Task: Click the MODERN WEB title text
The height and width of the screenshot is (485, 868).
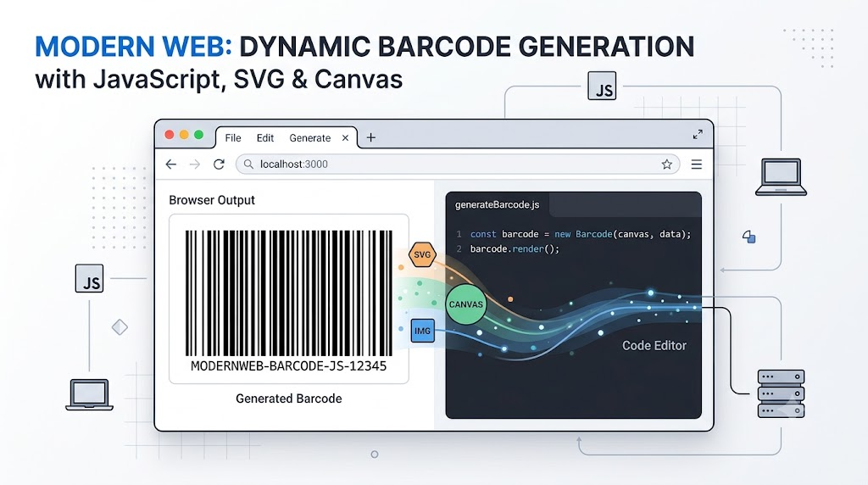Action: (133, 47)
